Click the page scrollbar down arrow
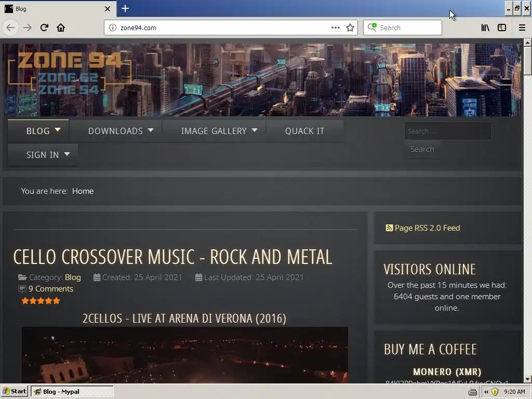The image size is (532, 399). click(x=527, y=379)
